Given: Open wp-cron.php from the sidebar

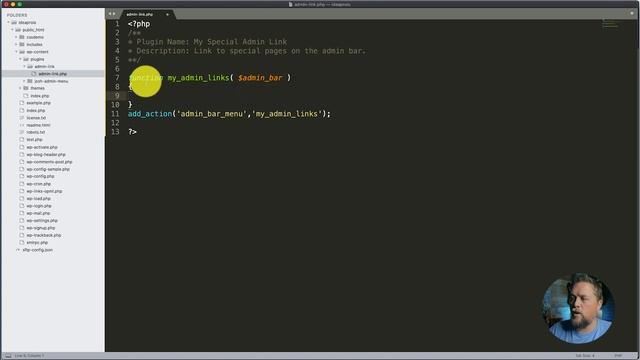Looking at the screenshot, I should click(x=38, y=184).
